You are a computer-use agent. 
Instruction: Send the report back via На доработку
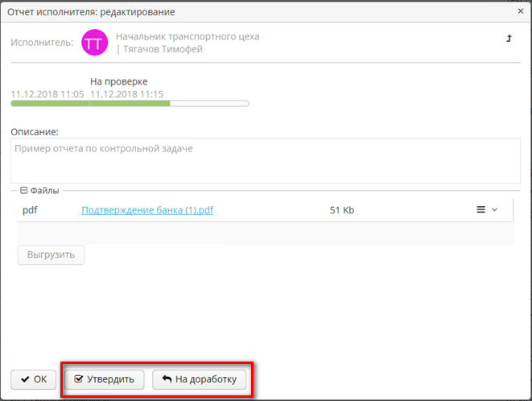click(200, 378)
